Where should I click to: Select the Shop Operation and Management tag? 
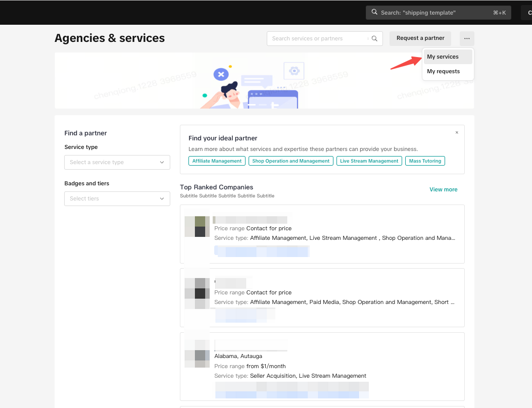point(291,161)
